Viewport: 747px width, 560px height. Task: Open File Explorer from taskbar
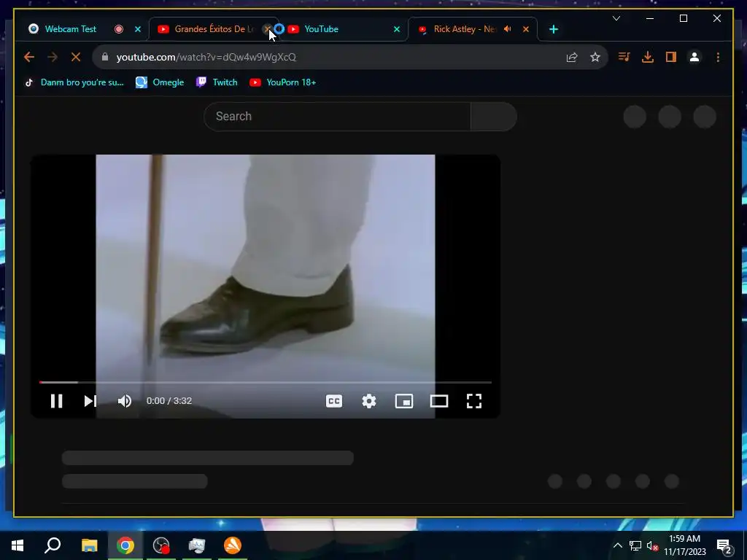[x=89, y=545]
